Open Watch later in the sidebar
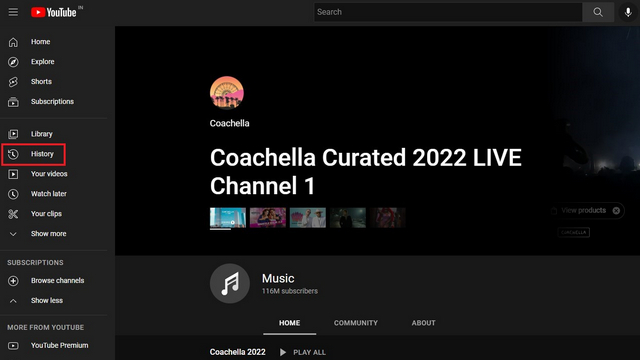The height and width of the screenshot is (360, 640). coord(49,194)
